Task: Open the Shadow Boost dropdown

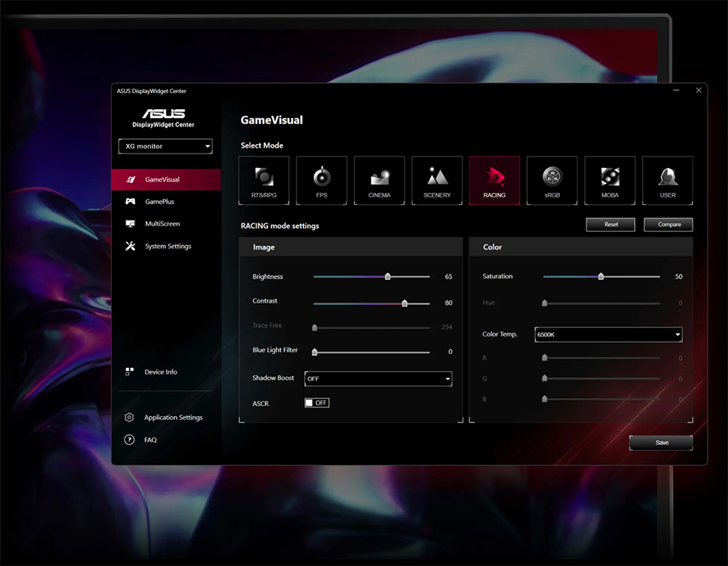Action: coord(378,378)
